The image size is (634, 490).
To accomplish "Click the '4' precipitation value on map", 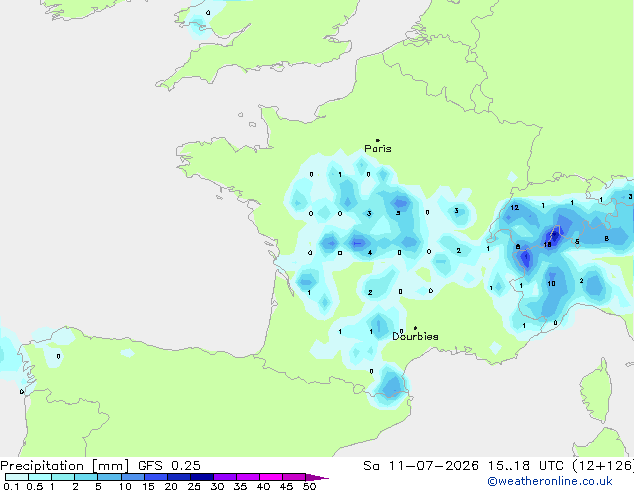I will [x=370, y=253].
